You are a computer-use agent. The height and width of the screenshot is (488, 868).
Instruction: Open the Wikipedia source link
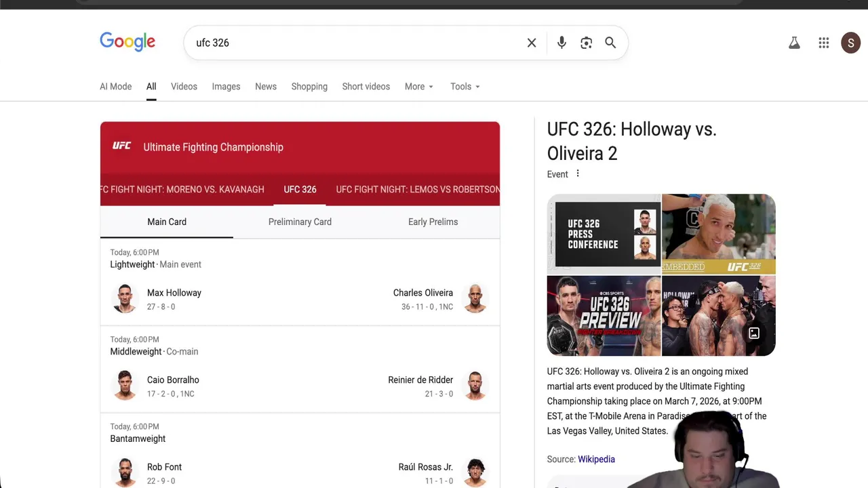596,459
